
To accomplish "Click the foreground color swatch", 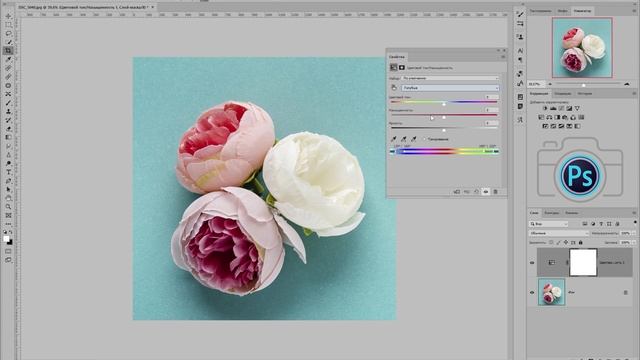I will coord(6,239).
